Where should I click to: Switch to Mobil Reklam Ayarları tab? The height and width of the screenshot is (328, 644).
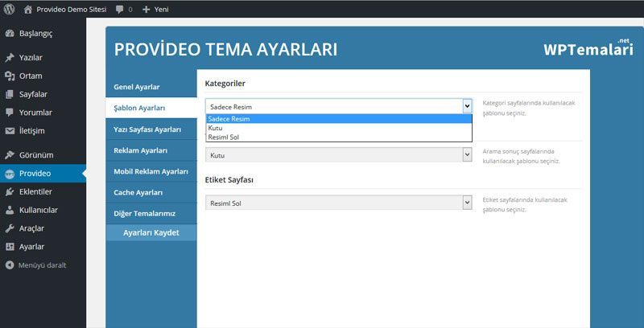[151, 171]
